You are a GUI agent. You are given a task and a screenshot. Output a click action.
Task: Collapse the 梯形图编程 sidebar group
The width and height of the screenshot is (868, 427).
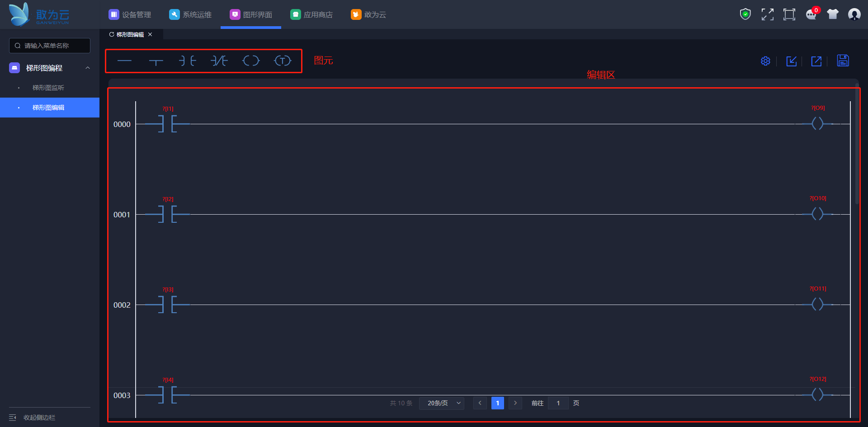point(88,68)
